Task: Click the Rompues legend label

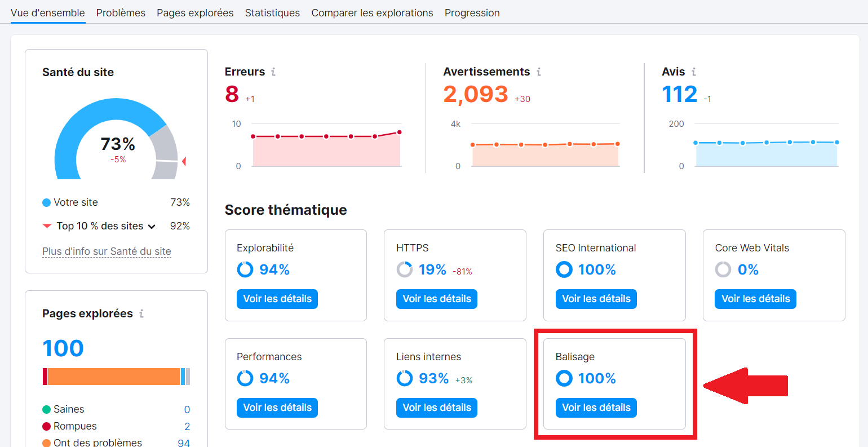Action: coord(75,426)
